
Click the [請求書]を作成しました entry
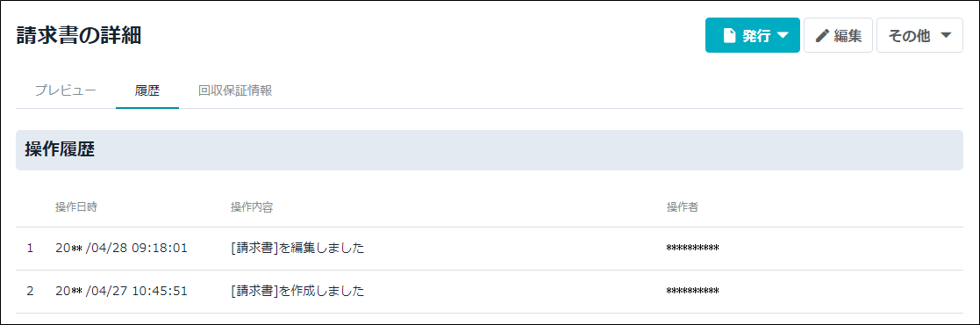pyautogui.click(x=297, y=292)
